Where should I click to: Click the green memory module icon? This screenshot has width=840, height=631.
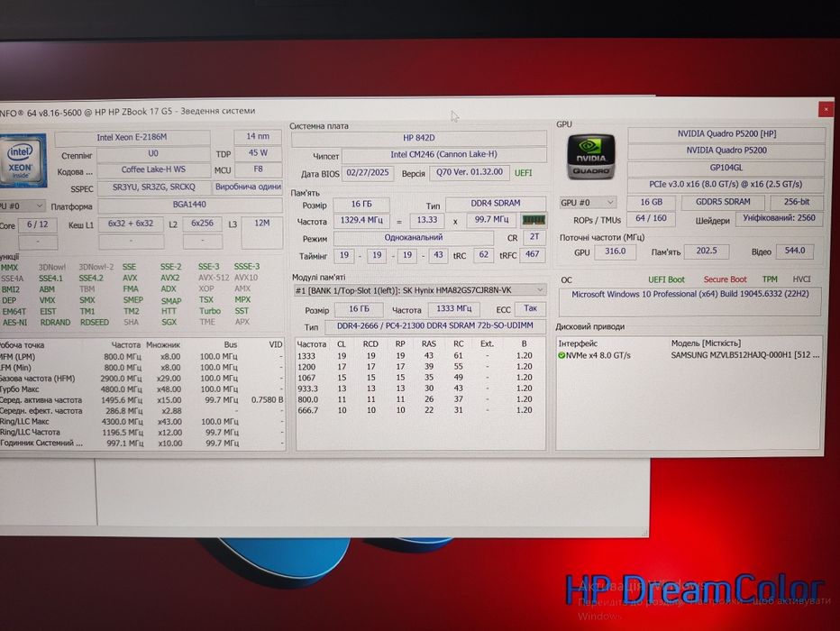point(533,220)
